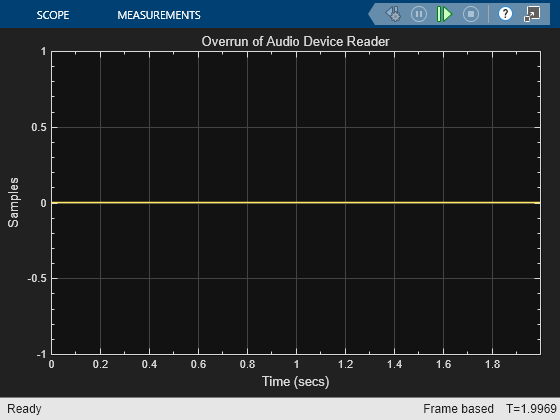Click the T=1.9969 time readout

tap(531, 409)
